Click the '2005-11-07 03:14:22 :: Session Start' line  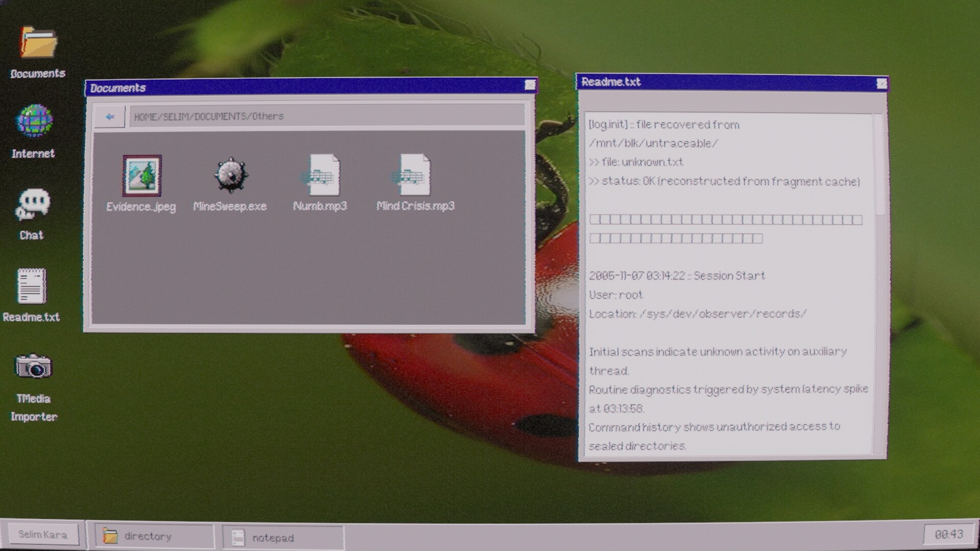coord(677,276)
